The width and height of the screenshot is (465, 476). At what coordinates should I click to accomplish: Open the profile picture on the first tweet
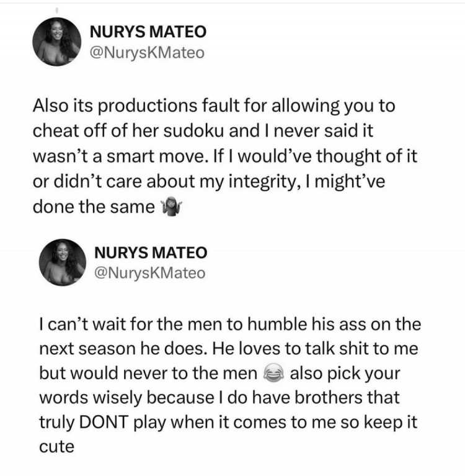[57, 42]
